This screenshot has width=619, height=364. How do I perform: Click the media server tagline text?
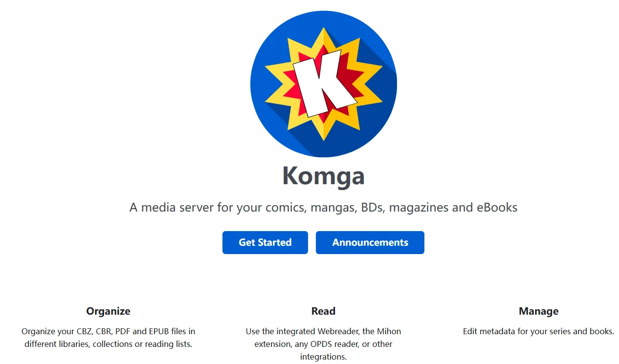click(323, 207)
